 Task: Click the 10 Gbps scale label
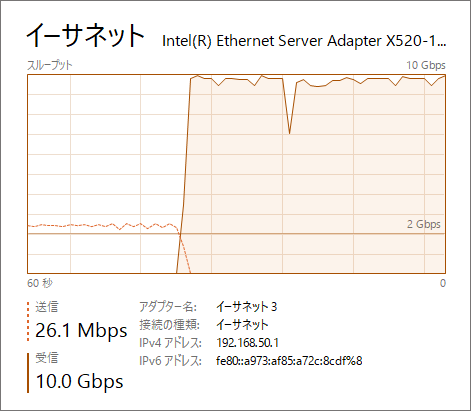click(426, 65)
